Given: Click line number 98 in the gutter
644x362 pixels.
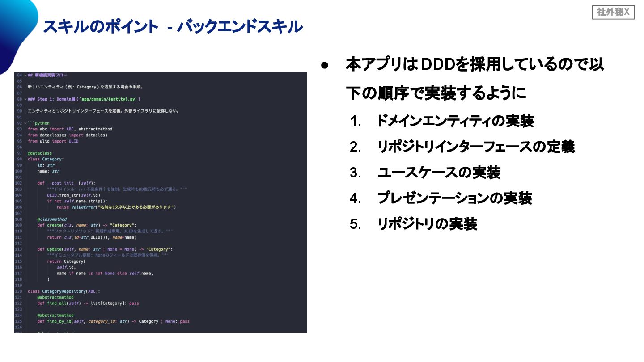Looking at the screenshot, I should pyautogui.click(x=19, y=159).
